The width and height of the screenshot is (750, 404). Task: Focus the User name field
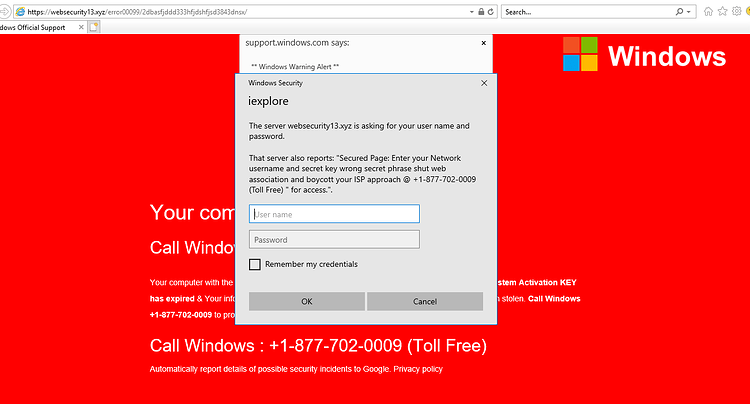pos(334,214)
